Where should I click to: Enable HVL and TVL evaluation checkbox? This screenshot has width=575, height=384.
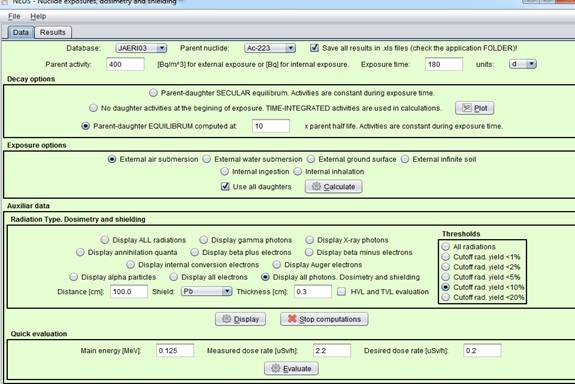tap(341, 292)
